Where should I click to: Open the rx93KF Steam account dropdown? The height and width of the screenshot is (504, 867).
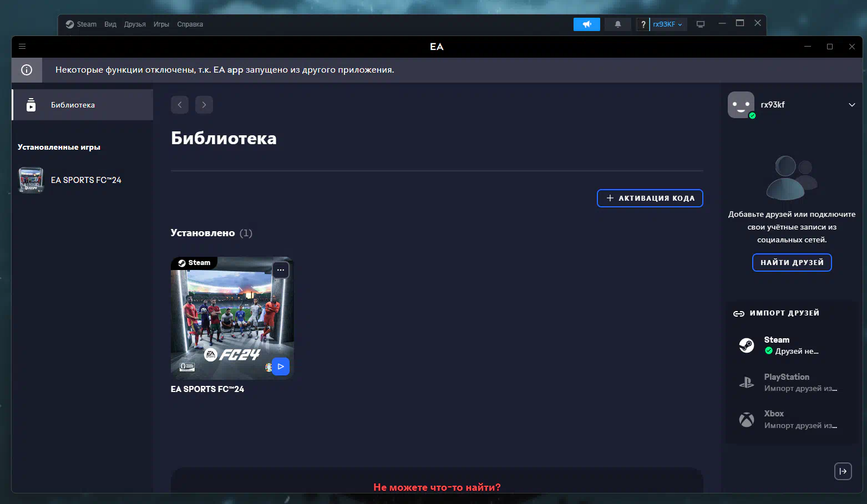pos(667,24)
